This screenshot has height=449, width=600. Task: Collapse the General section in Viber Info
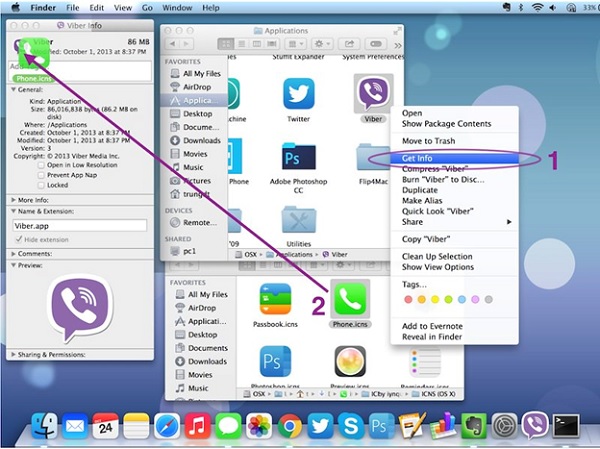[14, 89]
